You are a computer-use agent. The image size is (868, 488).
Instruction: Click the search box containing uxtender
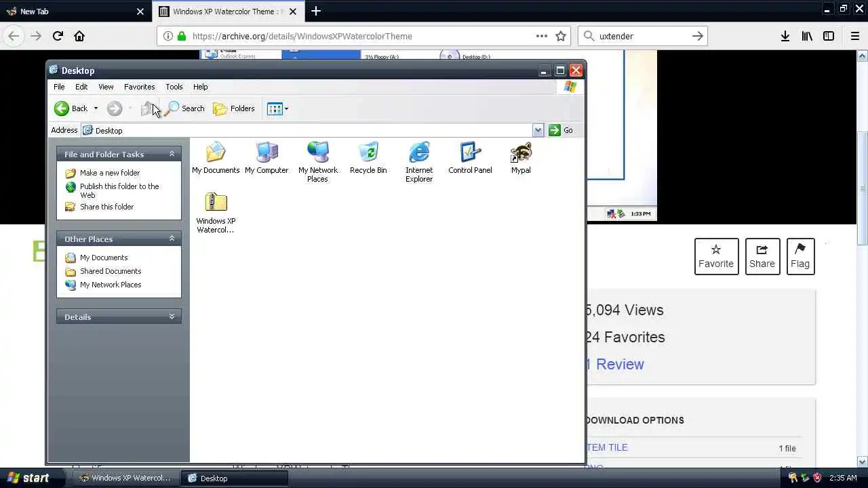coord(642,36)
